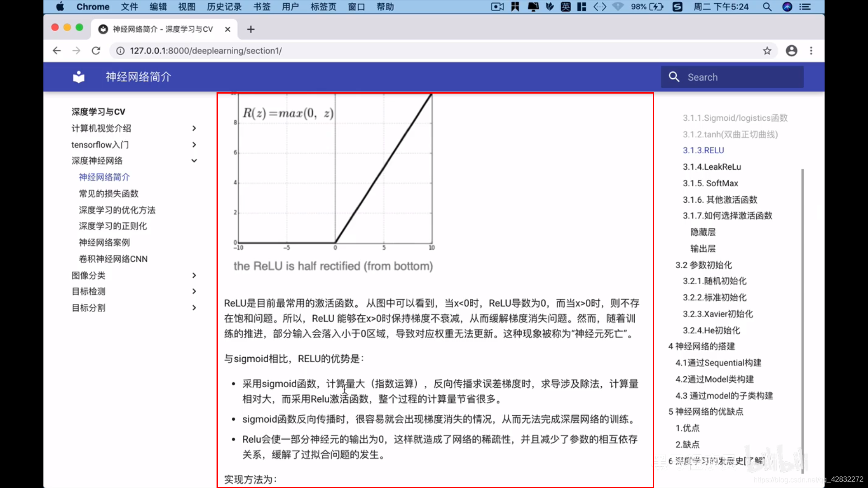Click the Search input field
The height and width of the screenshot is (488, 868).
(732, 77)
